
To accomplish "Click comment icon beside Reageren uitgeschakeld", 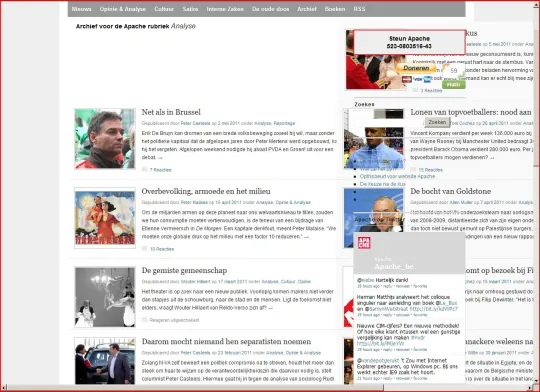I will pyautogui.click(x=144, y=320).
